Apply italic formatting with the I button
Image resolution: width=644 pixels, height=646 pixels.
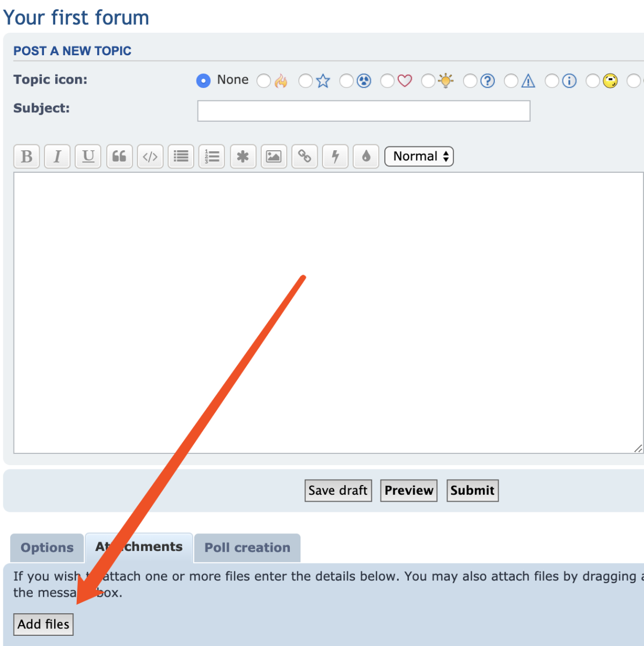(57, 157)
